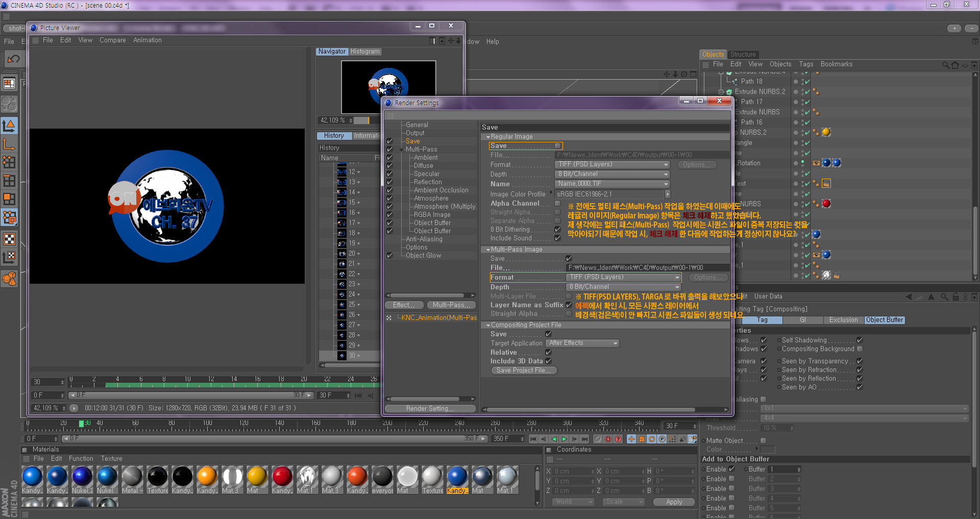The width and height of the screenshot is (980, 519).
Task: Select the Polygons mode icon
Action: (9, 199)
